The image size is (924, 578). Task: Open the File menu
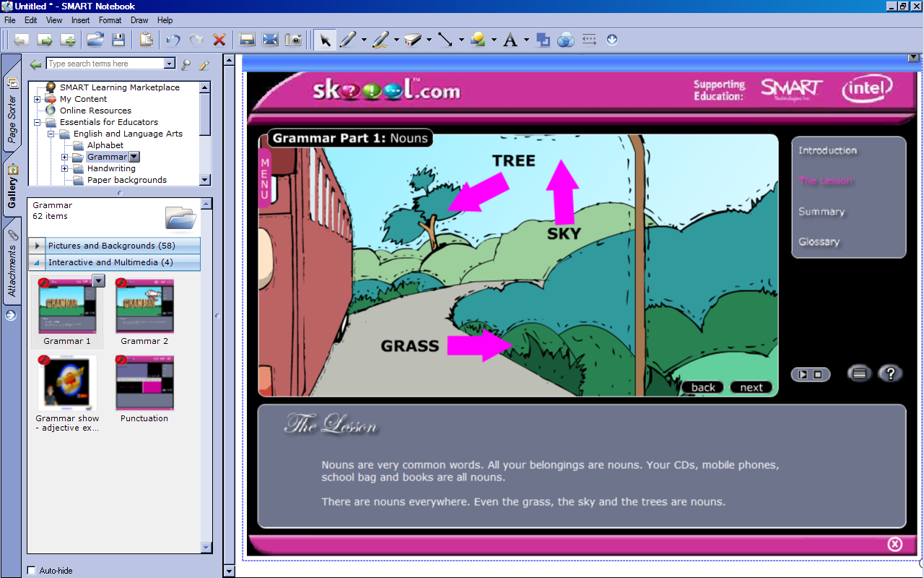(x=10, y=20)
